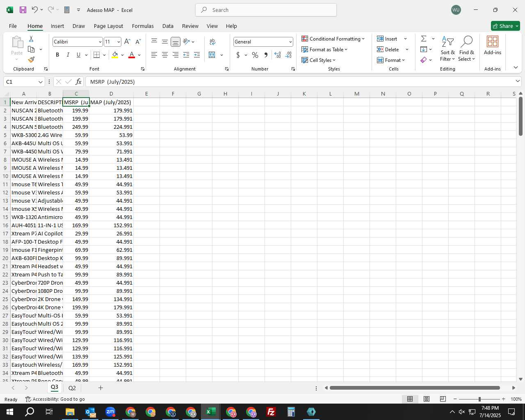The height and width of the screenshot is (420, 525).
Task: Apply the red Font Color swatch
Action: 132,55
